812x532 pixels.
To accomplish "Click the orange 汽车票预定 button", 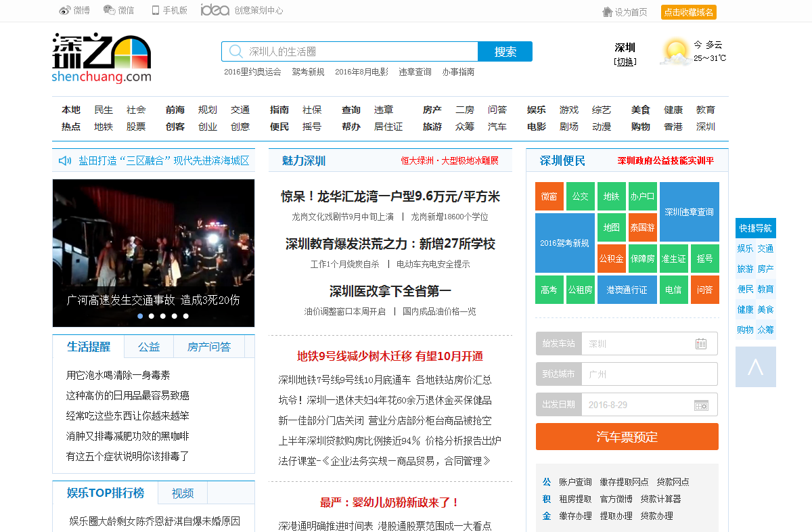I will [x=627, y=437].
